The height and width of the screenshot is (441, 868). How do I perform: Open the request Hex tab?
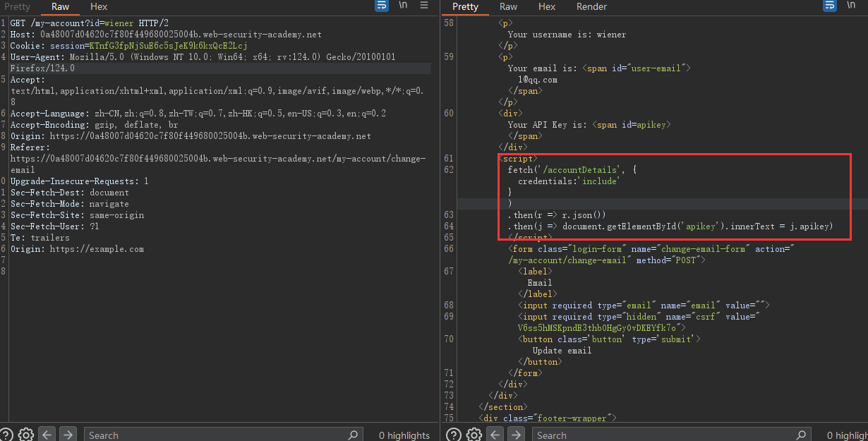(99, 6)
